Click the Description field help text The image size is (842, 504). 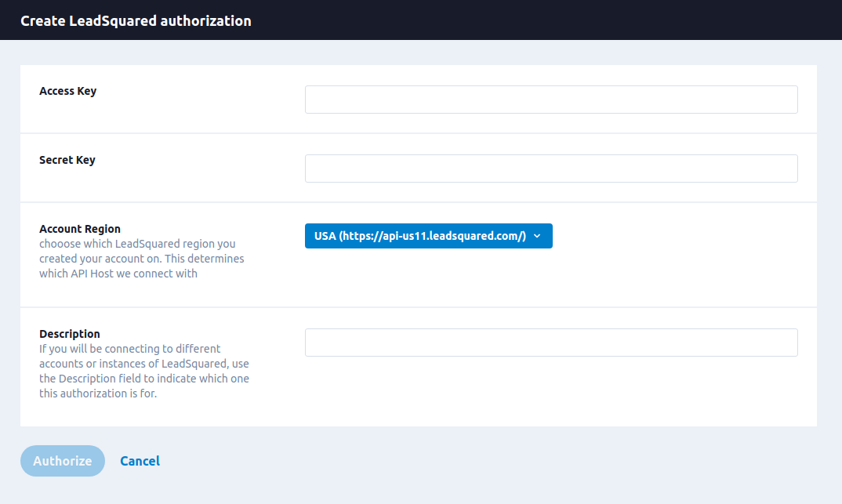tap(144, 372)
